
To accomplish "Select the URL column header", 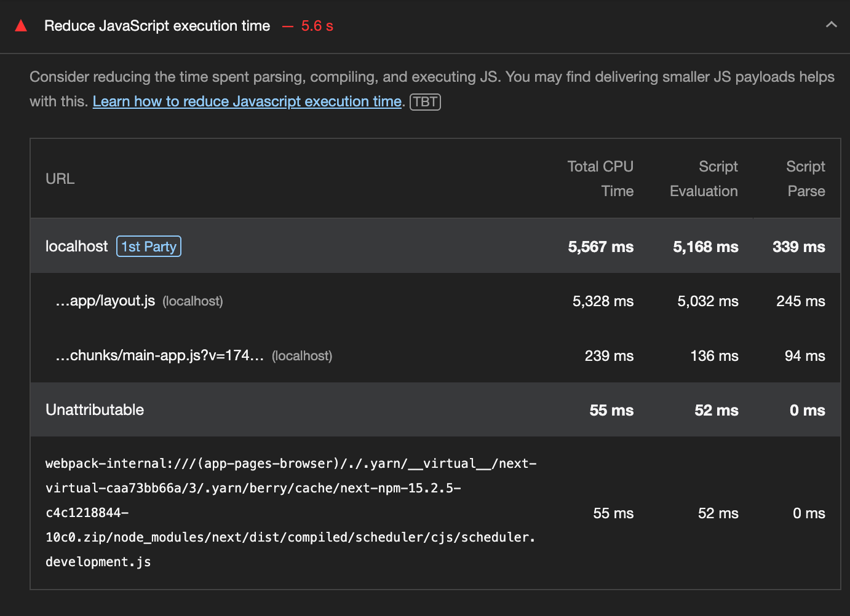I will (x=60, y=179).
